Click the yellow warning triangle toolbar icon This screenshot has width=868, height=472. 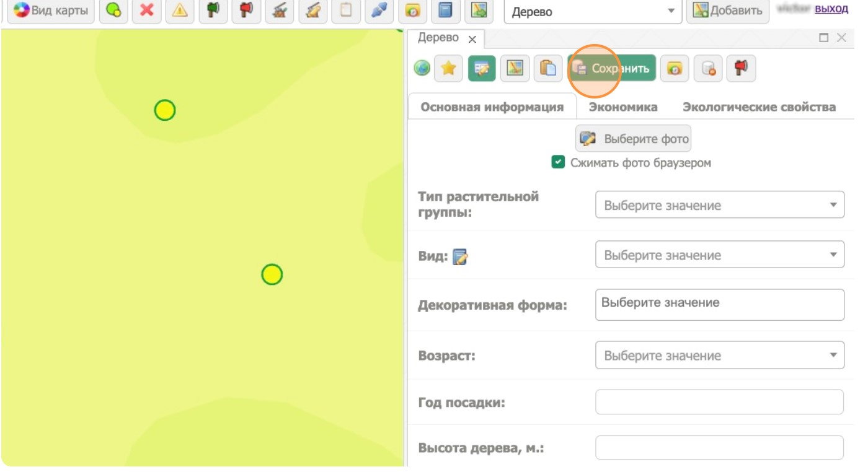pos(180,11)
